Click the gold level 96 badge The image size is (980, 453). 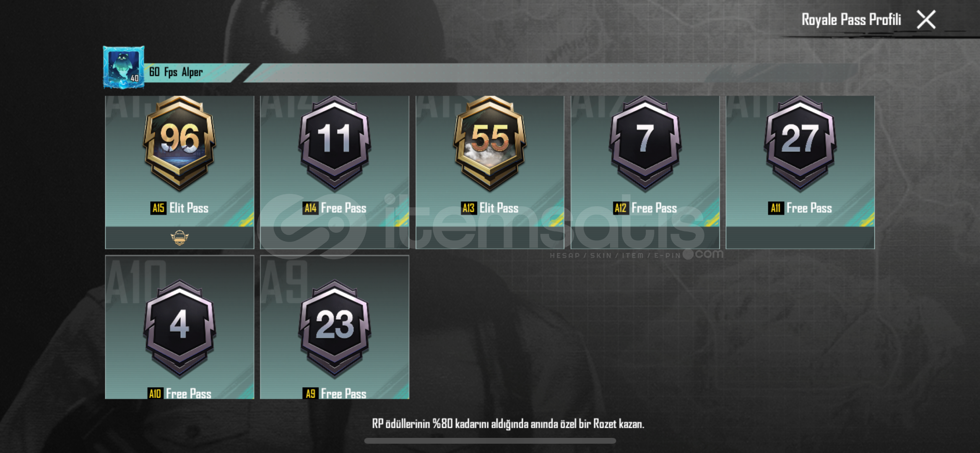coord(179,143)
